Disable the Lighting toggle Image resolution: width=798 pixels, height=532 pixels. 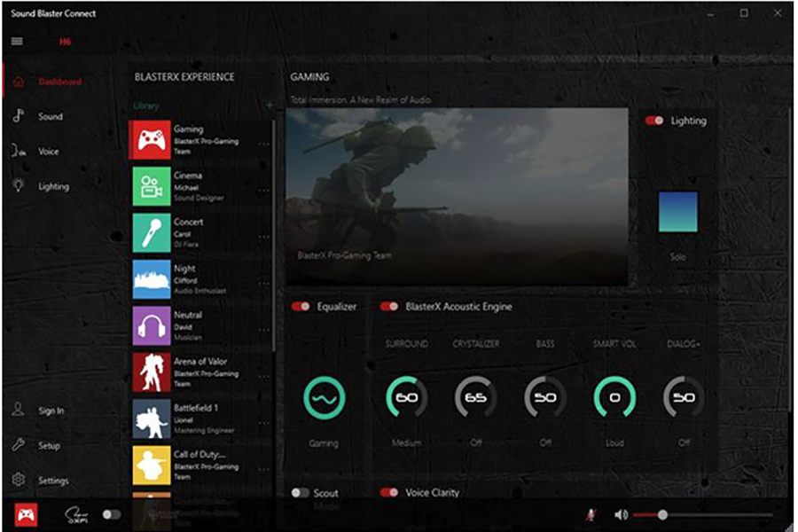point(654,121)
